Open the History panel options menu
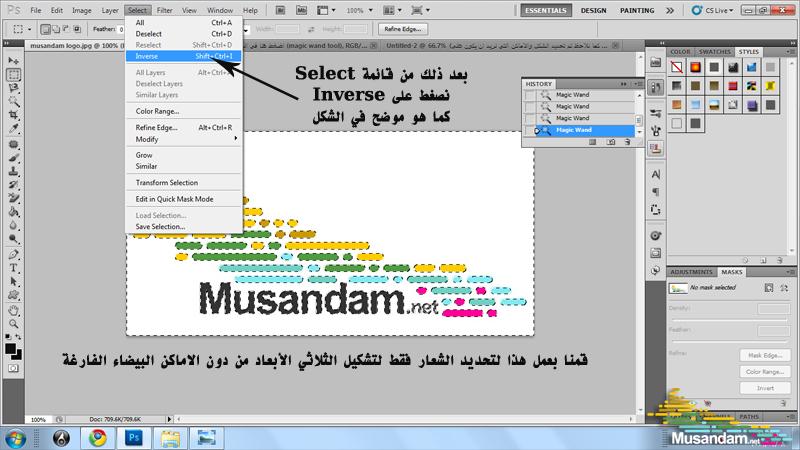The image size is (800, 450). point(639,84)
